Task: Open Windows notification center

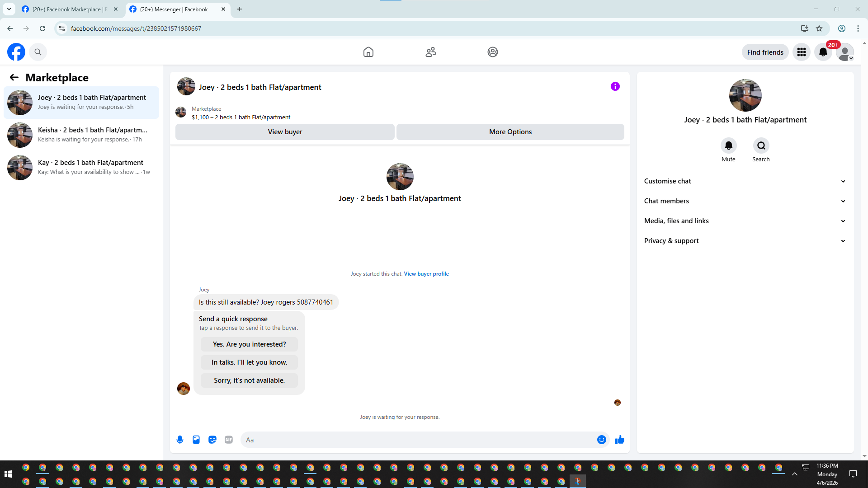Action: point(853,474)
